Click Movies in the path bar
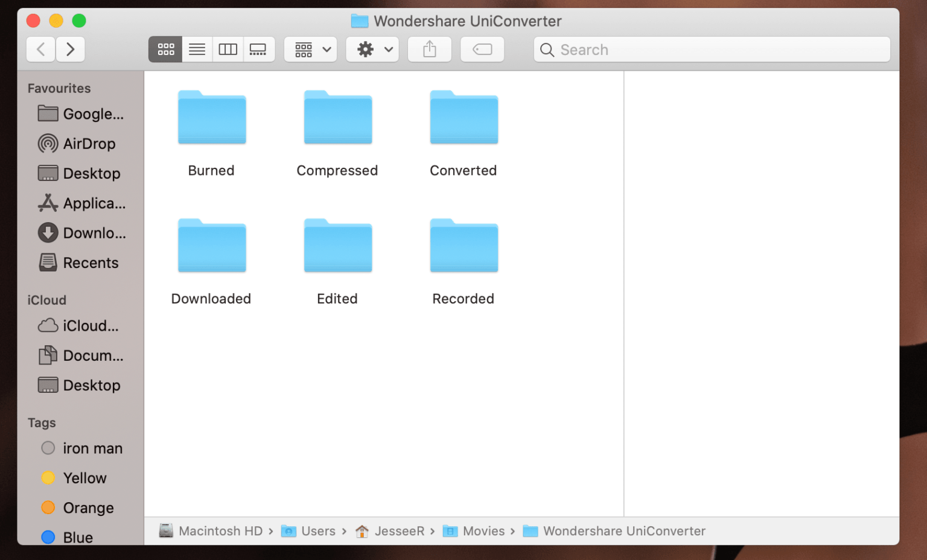Viewport: 927px width, 560px height. [474, 531]
